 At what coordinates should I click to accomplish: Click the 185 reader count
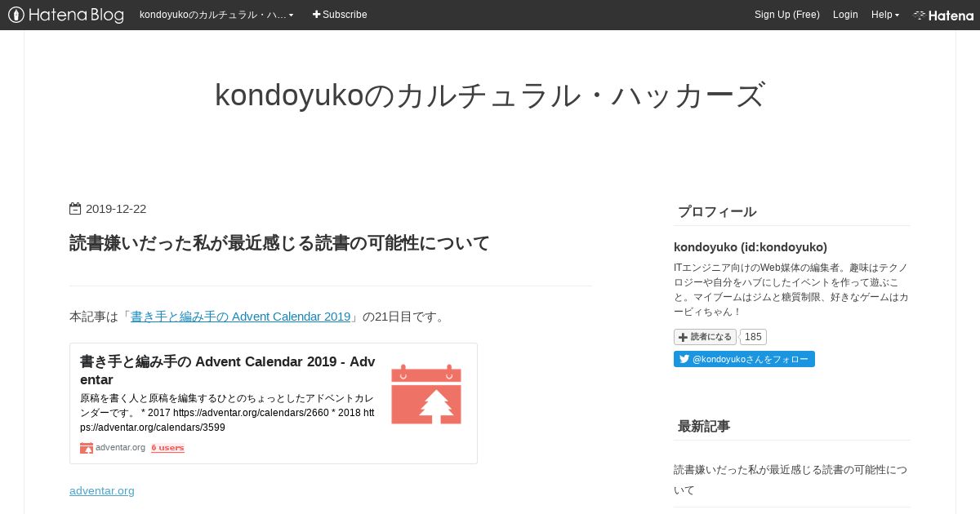click(x=753, y=337)
